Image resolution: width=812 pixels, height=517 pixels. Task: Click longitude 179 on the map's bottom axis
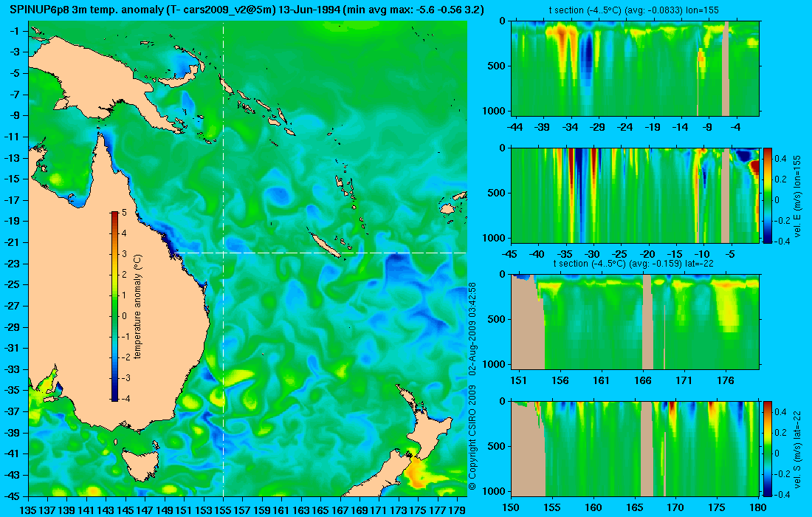tap(457, 510)
